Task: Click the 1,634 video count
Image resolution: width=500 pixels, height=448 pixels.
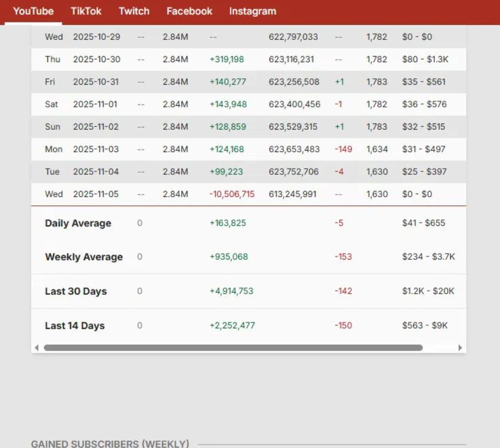Action: point(377,149)
